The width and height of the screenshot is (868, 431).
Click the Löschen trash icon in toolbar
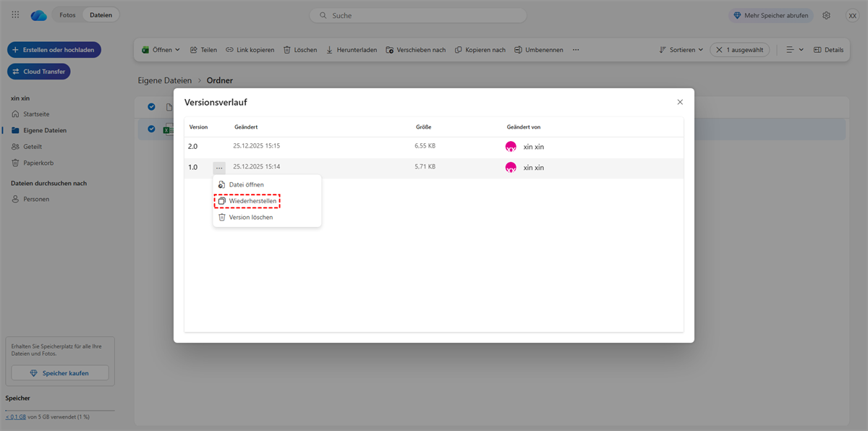click(287, 50)
